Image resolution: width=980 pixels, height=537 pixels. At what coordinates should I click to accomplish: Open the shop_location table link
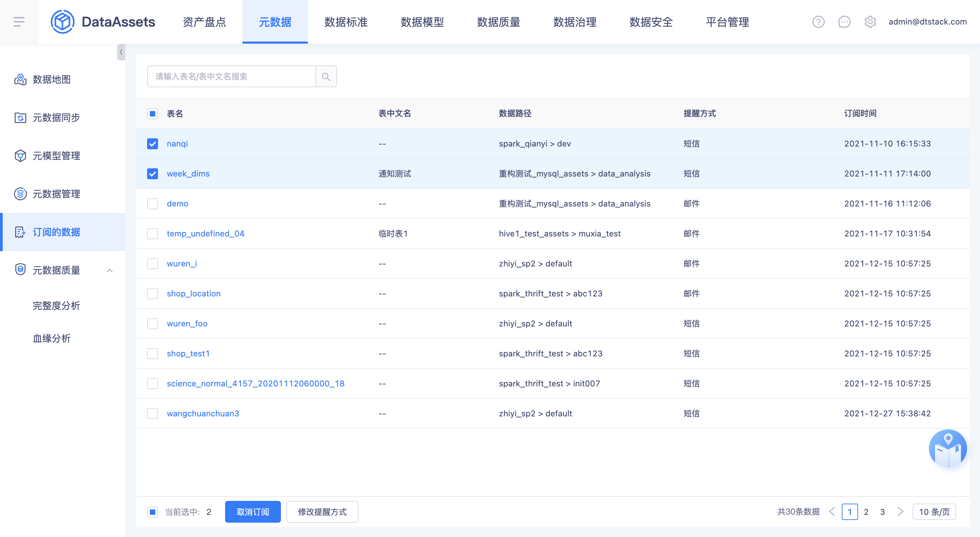click(194, 293)
